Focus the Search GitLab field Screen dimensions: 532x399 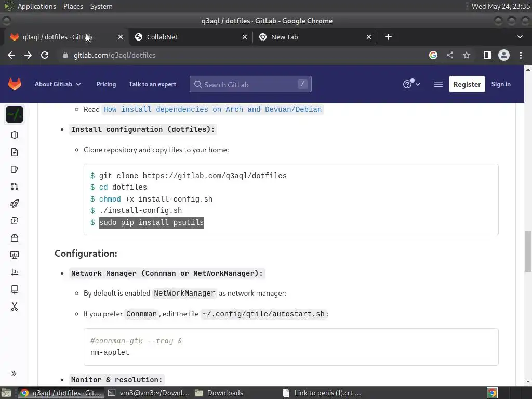[250, 84]
